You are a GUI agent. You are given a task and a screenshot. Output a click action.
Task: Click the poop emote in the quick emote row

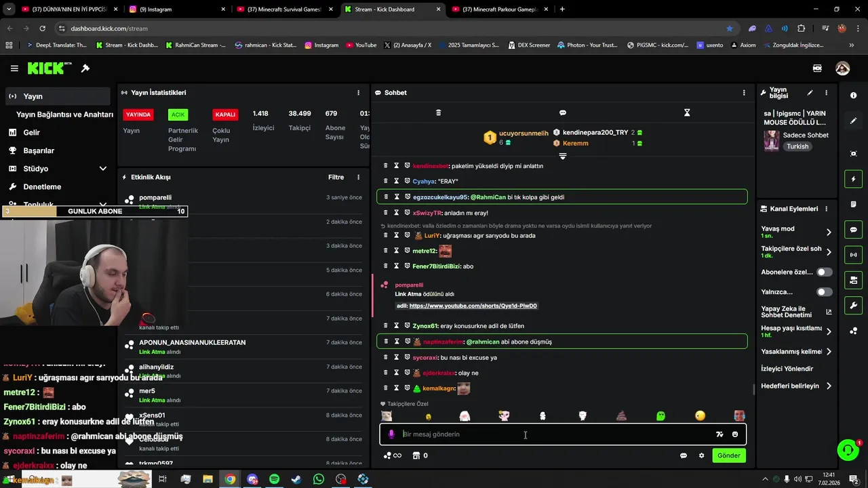coord(622,415)
